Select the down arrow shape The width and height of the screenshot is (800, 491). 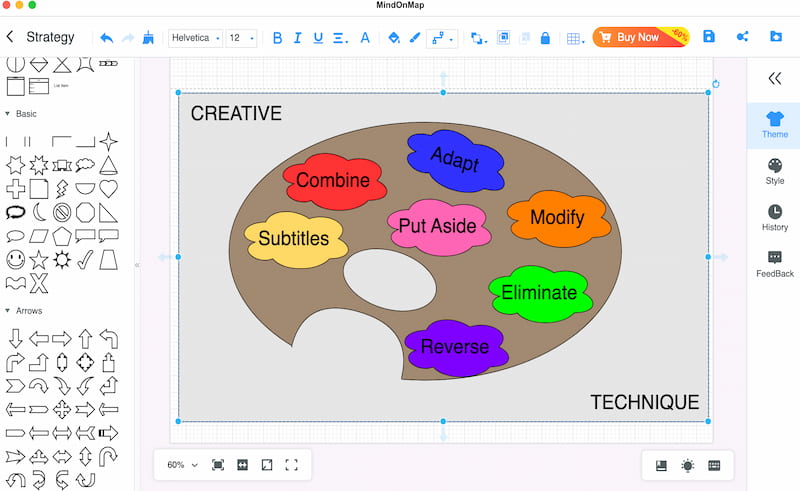15,338
